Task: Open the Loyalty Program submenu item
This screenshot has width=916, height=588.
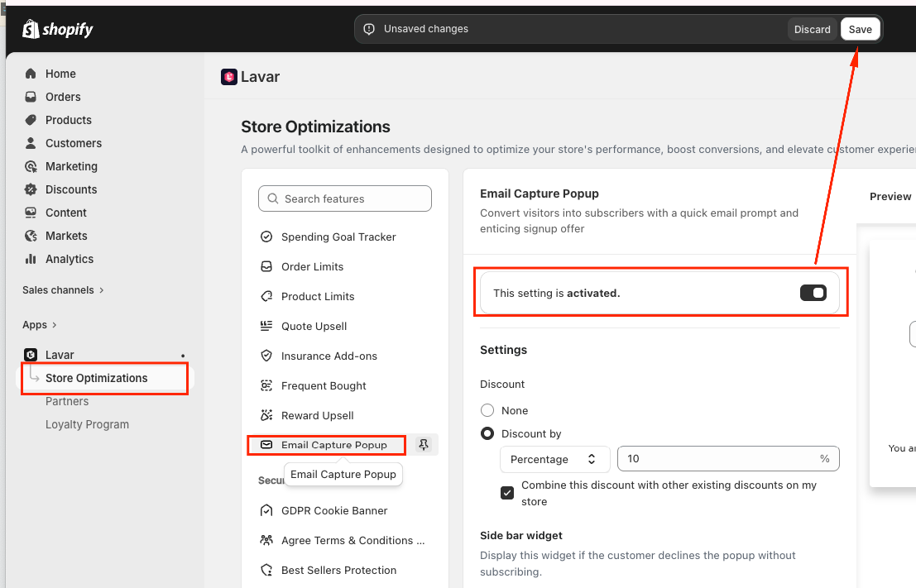Action: (87, 424)
